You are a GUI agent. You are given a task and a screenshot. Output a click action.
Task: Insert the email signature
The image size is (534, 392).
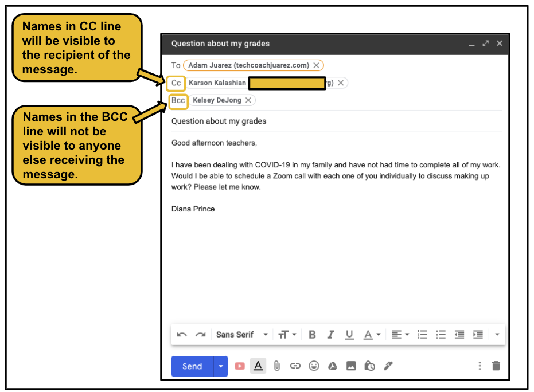388,366
